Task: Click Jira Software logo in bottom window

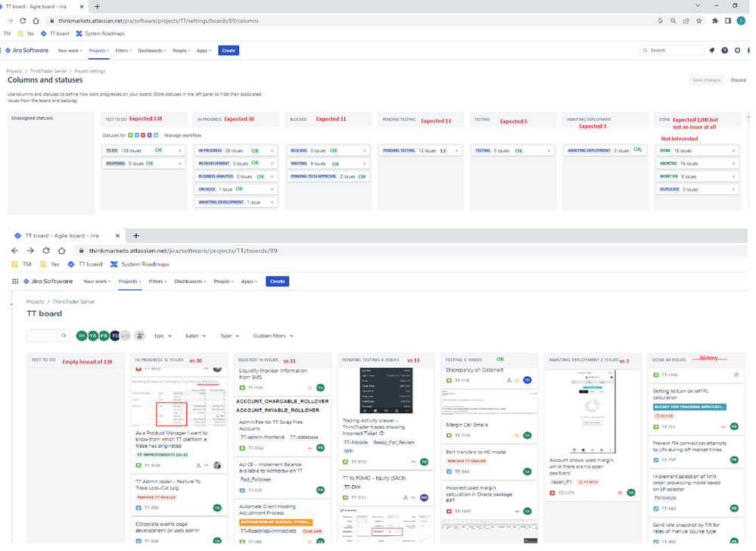Action: pyautogui.click(x=48, y=282)
